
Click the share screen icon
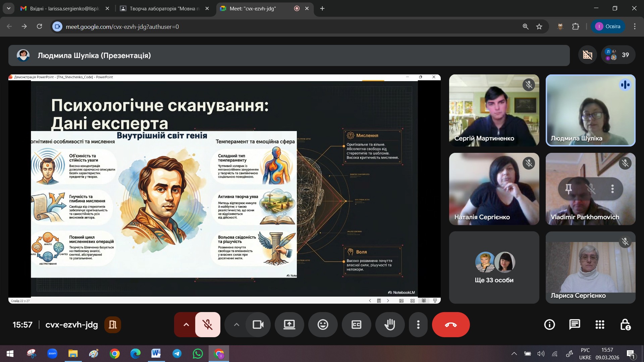coord(289,324)
